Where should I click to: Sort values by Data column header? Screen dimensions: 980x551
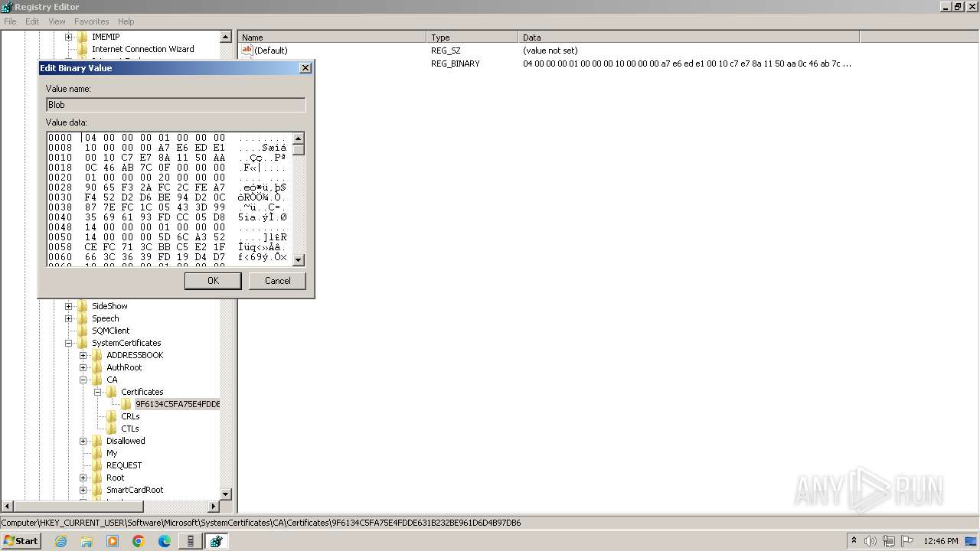tap(689, 37)
